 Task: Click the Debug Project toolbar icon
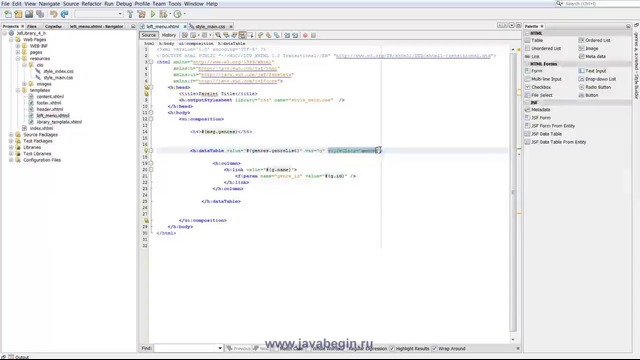pyautogui.click(x=163, y=14)
